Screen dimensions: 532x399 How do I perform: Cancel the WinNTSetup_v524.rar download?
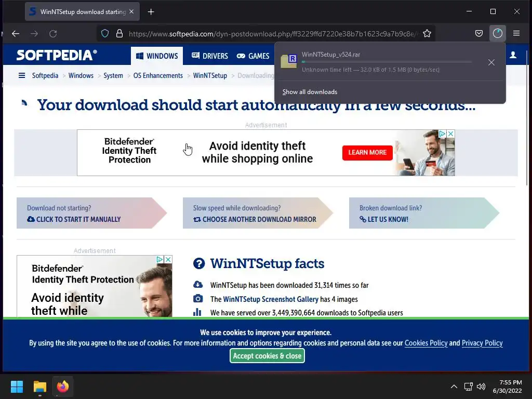491,62
